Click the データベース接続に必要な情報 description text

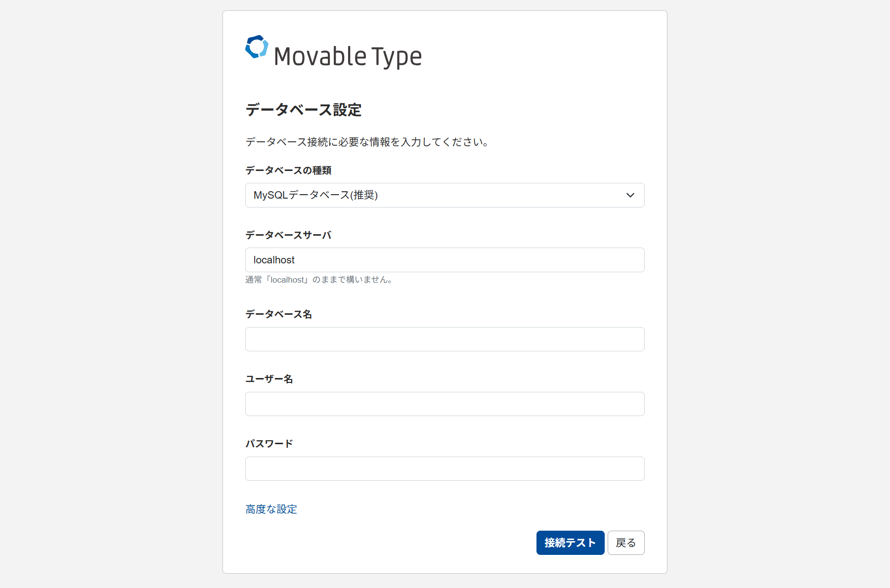point(367,142)
